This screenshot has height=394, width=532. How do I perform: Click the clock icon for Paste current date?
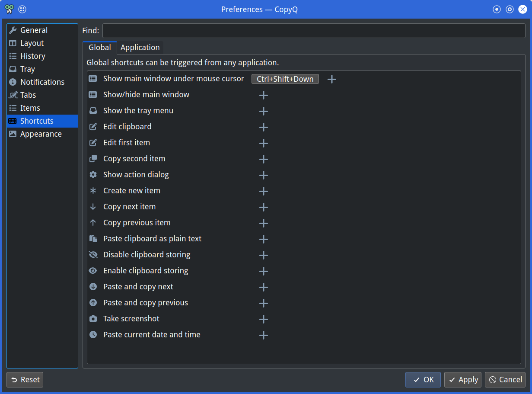tap(93, 334)
